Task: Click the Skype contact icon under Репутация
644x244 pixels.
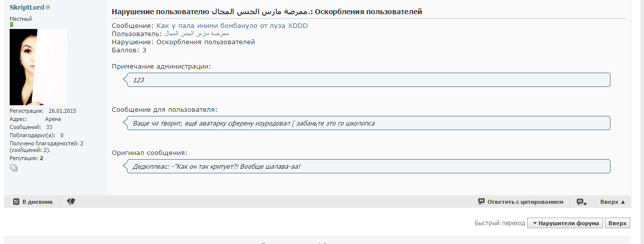Action: [14, 168]
